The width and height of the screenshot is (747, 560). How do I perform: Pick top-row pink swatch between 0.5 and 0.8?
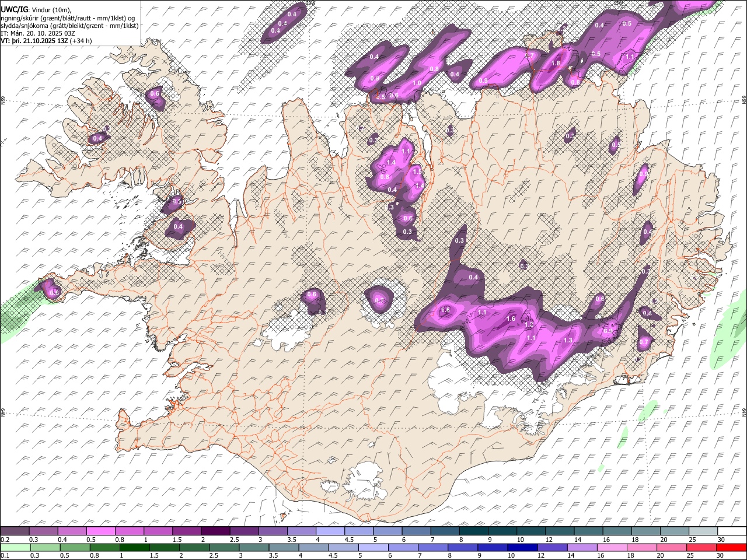pyautogui.click(x=100, y=531)
